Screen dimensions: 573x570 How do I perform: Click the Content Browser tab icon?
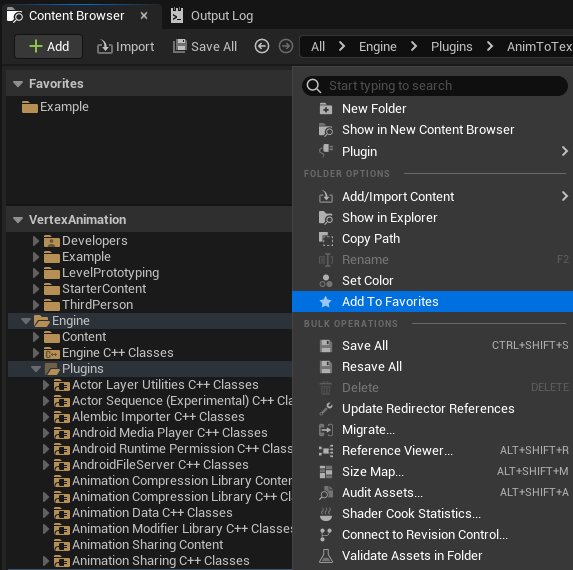tap(15, 16)
